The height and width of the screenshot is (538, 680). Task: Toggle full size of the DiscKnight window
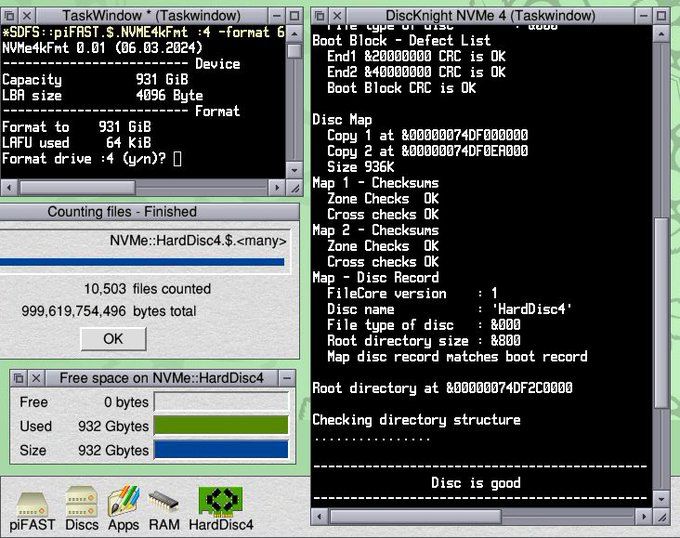coord(661,16)
